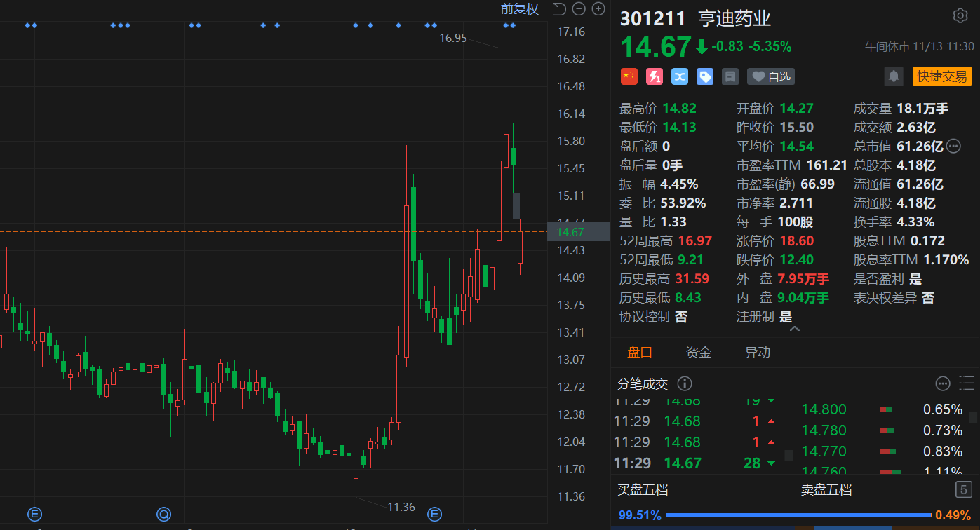The height and width of the screenshot is (530, 980).
Task: Open 快捷交易 quick trade
Action: pos(941,76)
